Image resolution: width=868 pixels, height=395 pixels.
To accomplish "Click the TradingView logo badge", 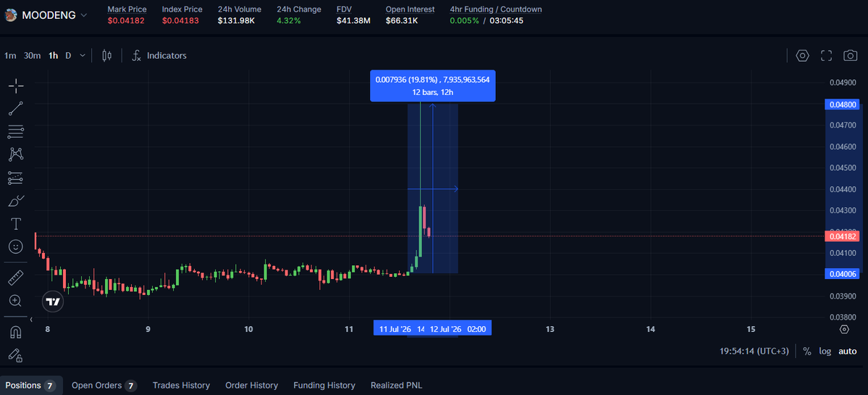I will tap(53, 302).
